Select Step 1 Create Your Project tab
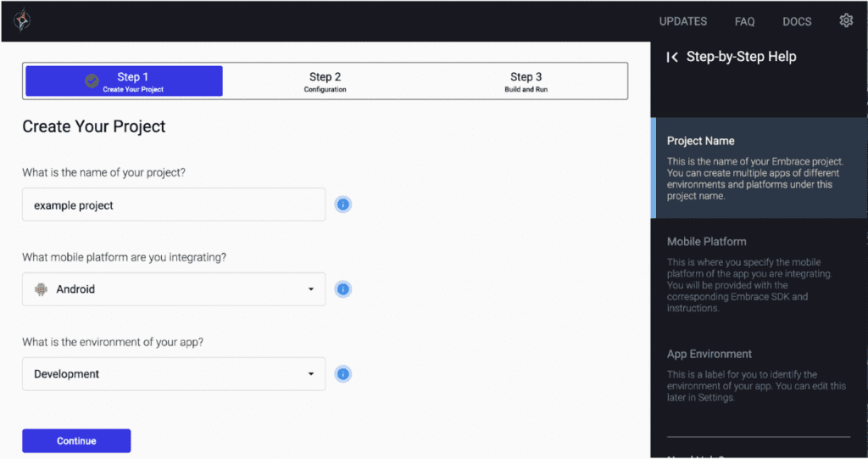This screenshot has width=868, height=459. pyautogui.click(x=124, y=81)
